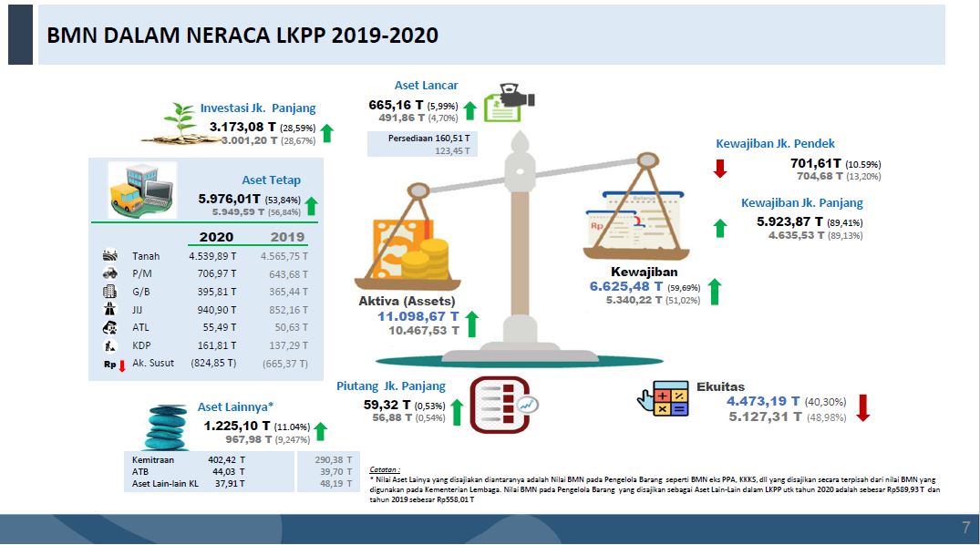Click the 6.625,48 T Kewajiban value
Viewport: 980px width, 545px height.
coord(626,286)
